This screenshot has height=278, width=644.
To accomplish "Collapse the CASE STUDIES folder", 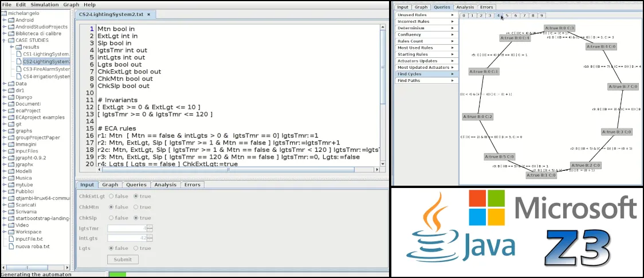I will click(4, 40).
